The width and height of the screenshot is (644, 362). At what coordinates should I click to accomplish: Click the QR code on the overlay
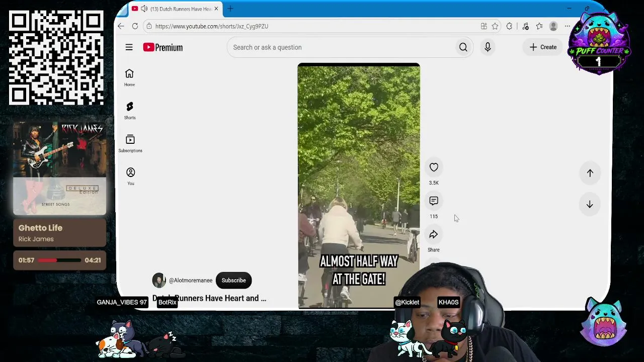point(56,58)
